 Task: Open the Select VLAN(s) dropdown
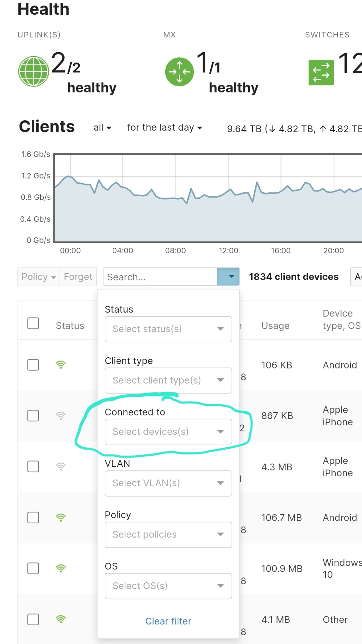point(168,483)
